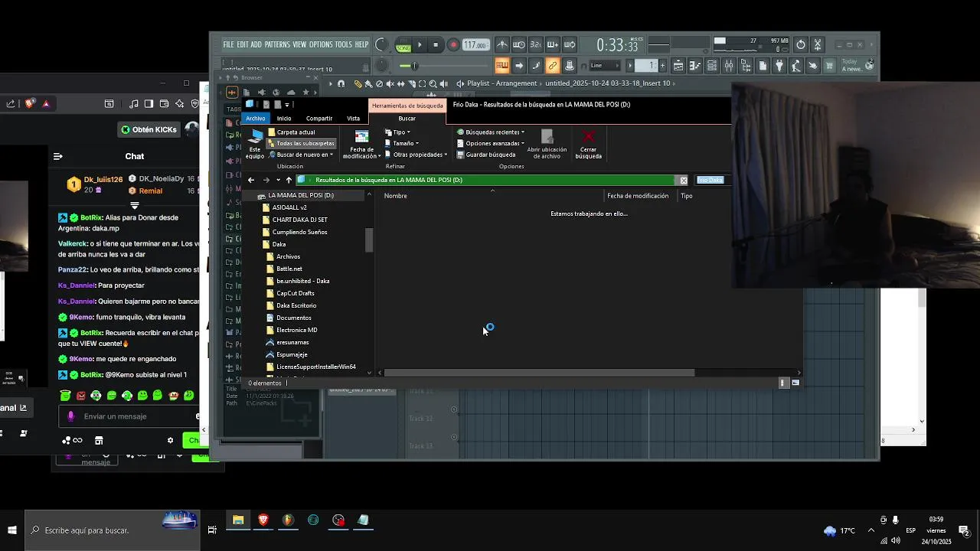Switch to large icons view in Explorer
Image resolution: width=980 pixels, height=551 pixels.
point(795,383)
